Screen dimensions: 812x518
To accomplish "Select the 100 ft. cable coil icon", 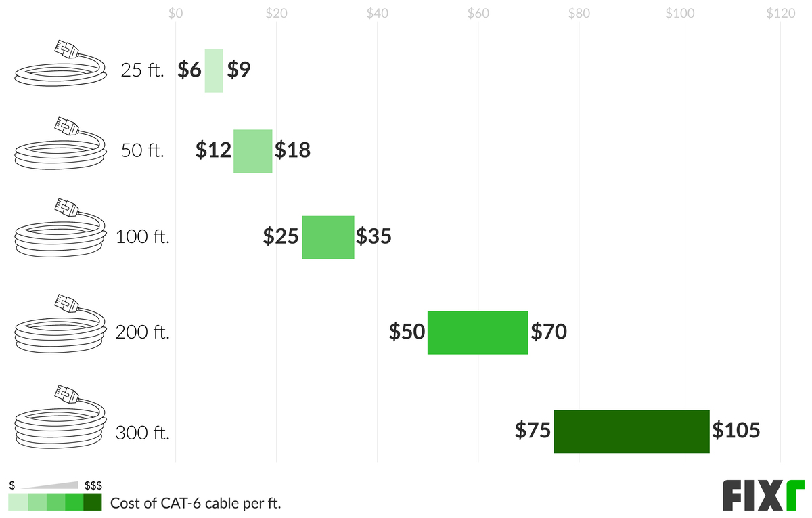I will (x=61, y=228).
